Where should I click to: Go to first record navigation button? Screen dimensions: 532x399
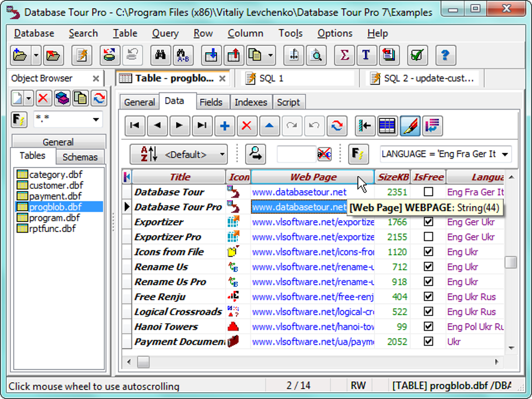135,126
